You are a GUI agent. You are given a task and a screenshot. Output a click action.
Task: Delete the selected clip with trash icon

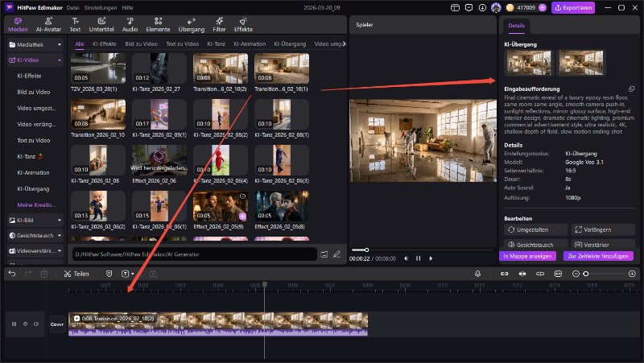(44, 274)
